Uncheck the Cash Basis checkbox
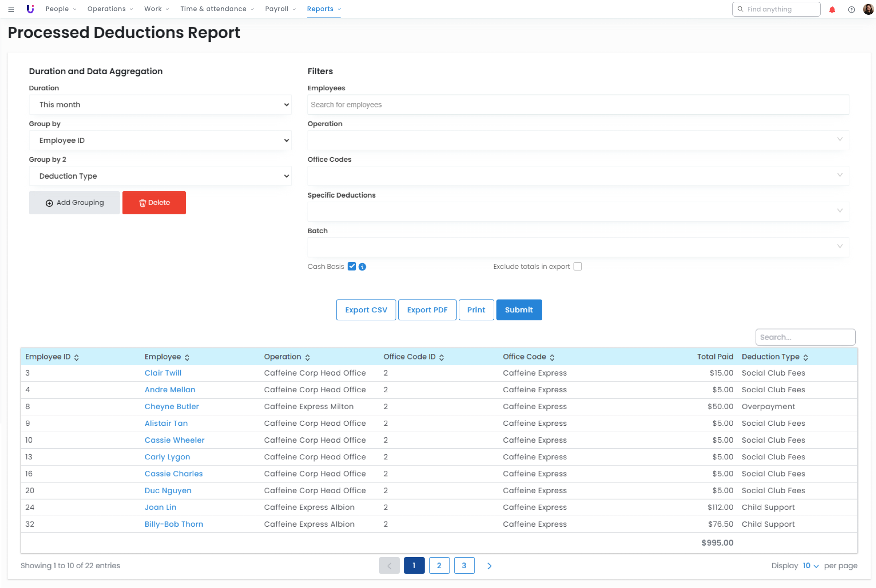876x588 pixels. click(352, 266)
